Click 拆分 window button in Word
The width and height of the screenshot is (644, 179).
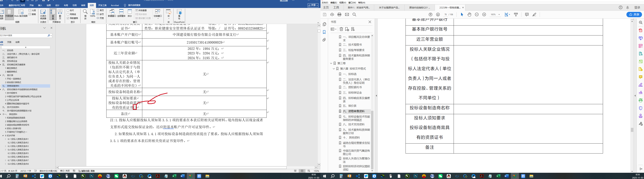[130, 13]
